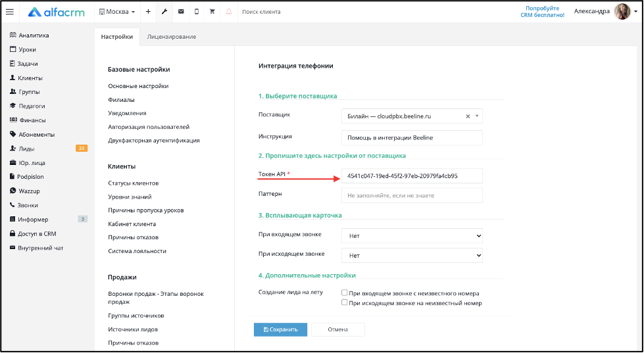Open the envelope mail icon
Image resolution: width=644 pixels, height=353 pixels.
[x=181, y=12]
